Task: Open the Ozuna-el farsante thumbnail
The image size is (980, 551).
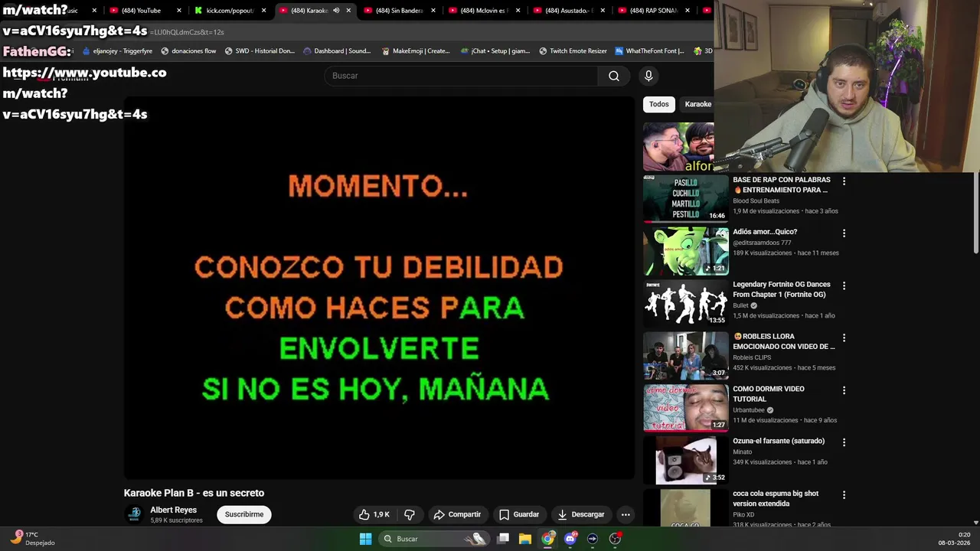Action: point(686,460)
